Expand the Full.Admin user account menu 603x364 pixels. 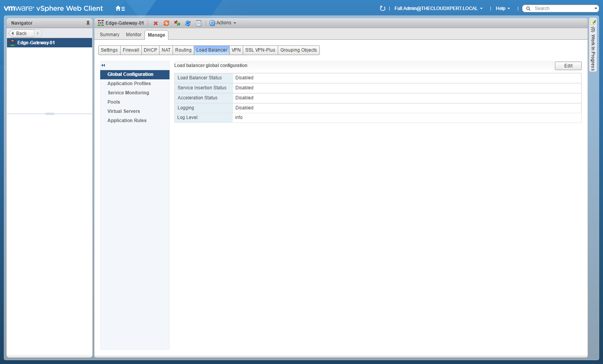point(438,8)
